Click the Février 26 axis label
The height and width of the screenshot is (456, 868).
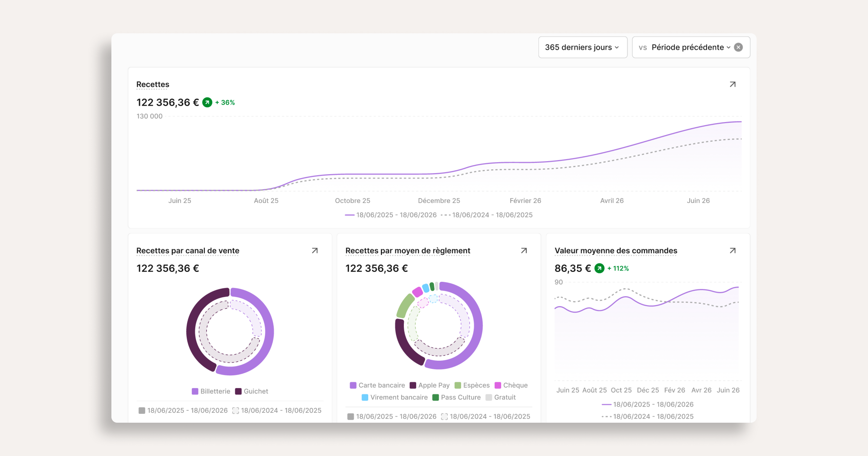pos(525,201)
